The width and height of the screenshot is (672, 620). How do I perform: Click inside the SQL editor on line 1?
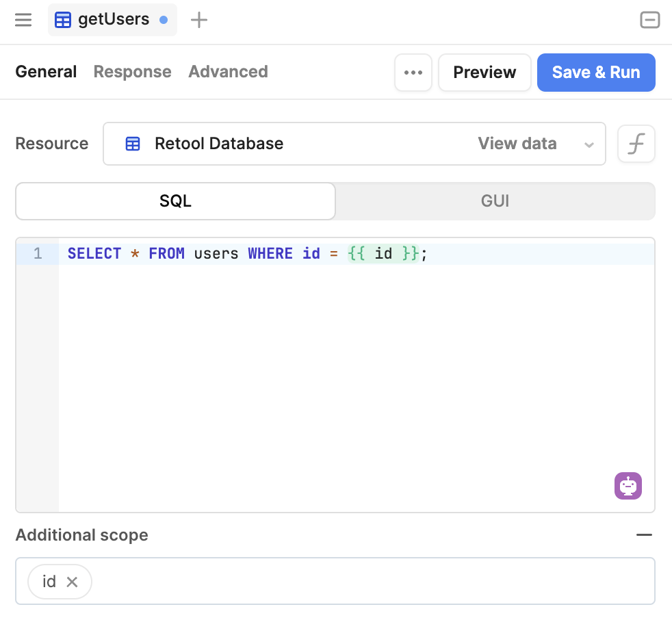[x=274, y=253]
